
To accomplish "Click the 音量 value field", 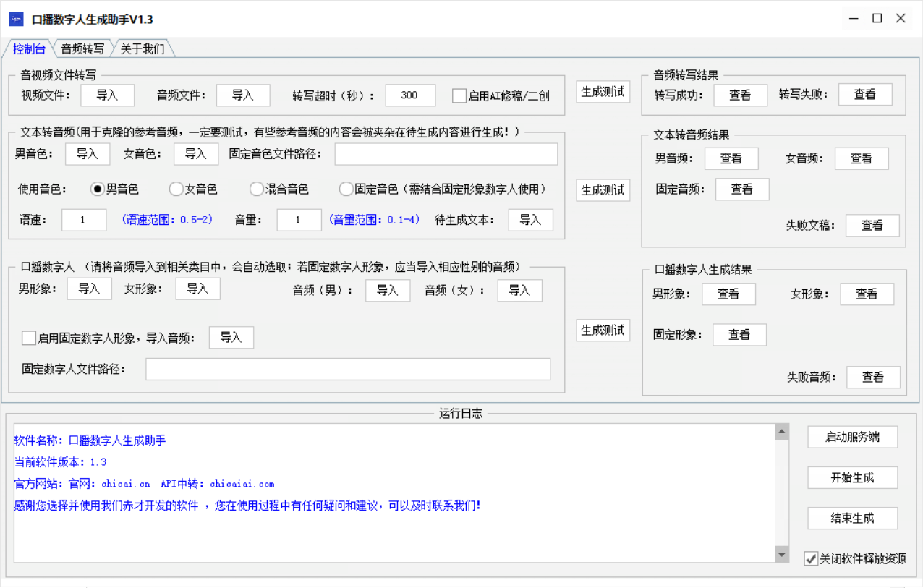I will pos(299,220).
